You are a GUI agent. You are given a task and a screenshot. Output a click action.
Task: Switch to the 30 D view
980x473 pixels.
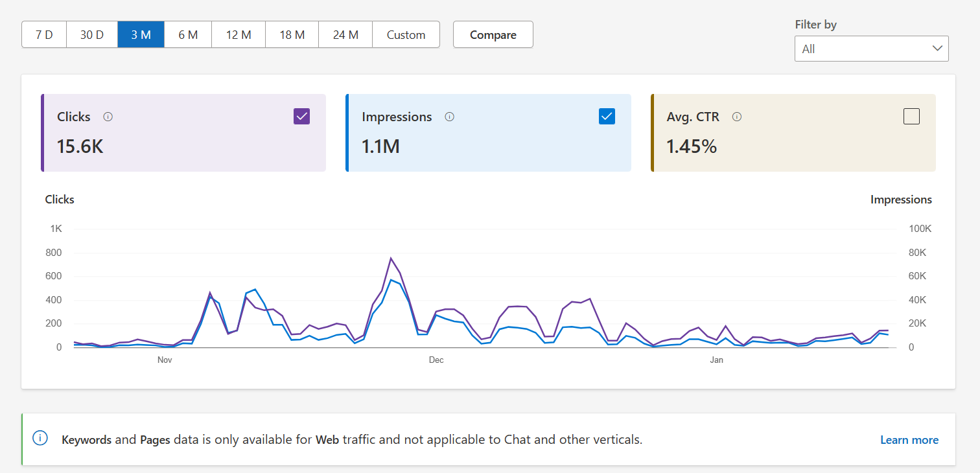pyautogui.click(x=91, y=34)
